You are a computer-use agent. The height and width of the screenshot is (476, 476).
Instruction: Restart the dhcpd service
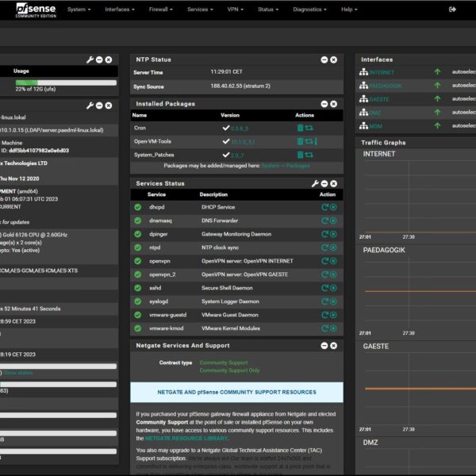(x=324, y=207)
